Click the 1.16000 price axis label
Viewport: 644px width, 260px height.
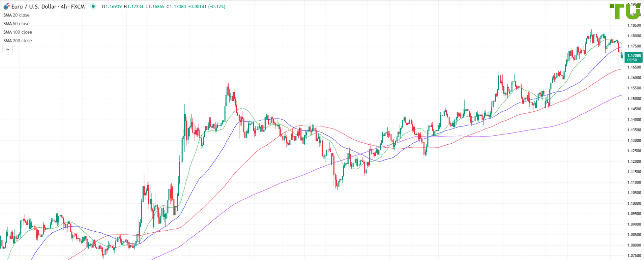pyautogui.click(x=634, y=78)
